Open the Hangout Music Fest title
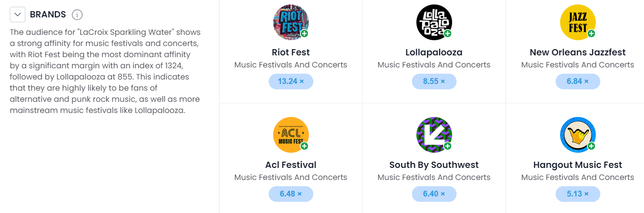Screen dimensions: 644x213 (578, 165)
